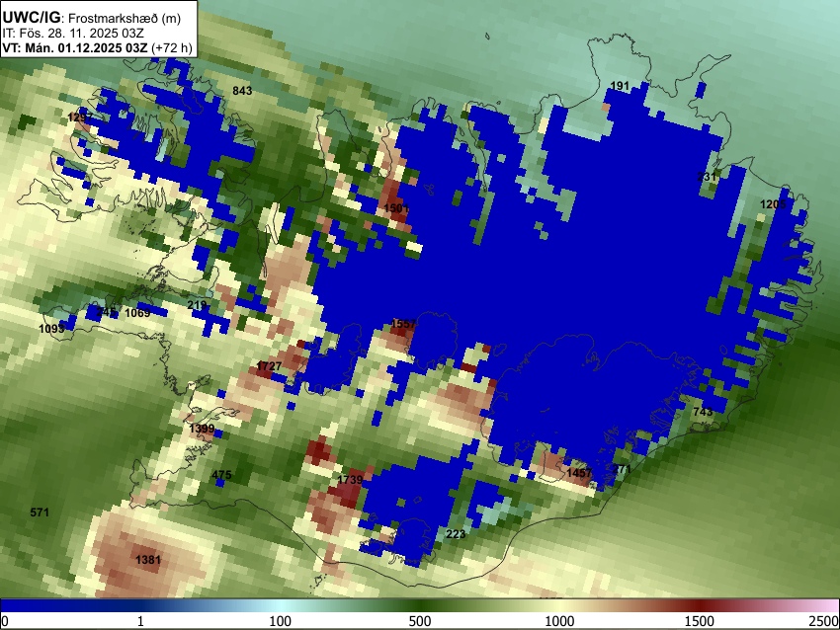
Task: Click the map label 219
Action: [197, 305]
